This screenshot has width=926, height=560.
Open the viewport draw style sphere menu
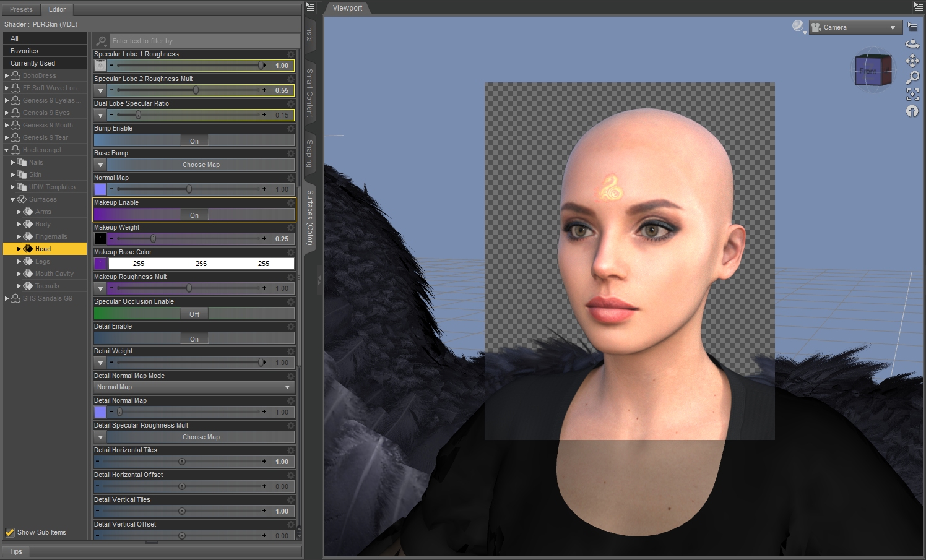click(798, 26)
